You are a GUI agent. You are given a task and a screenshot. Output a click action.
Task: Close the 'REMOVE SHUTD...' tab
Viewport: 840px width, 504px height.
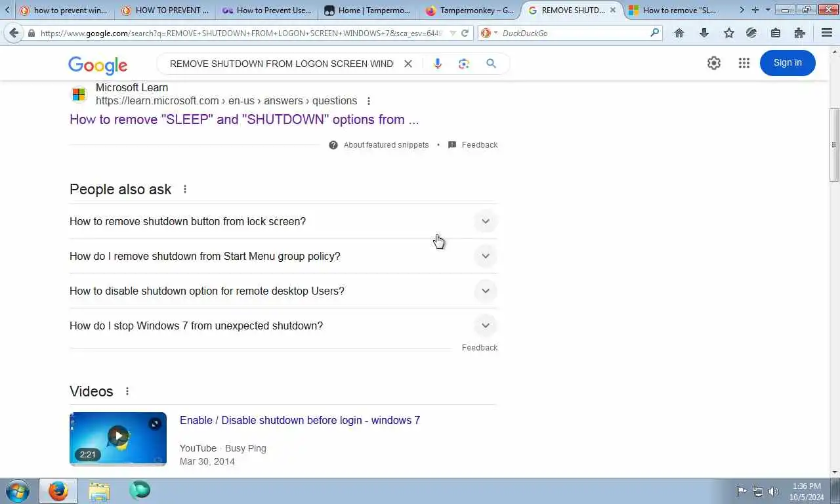(613, 10)
